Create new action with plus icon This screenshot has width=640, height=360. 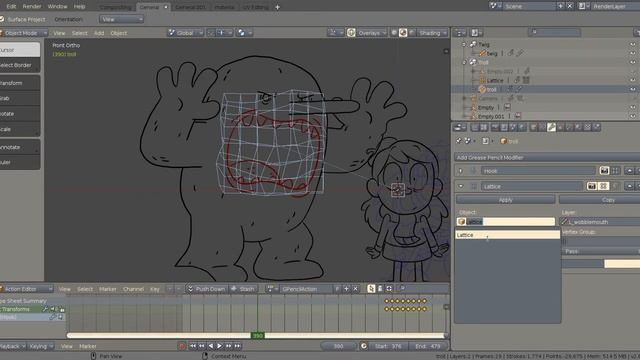point(347,289)
